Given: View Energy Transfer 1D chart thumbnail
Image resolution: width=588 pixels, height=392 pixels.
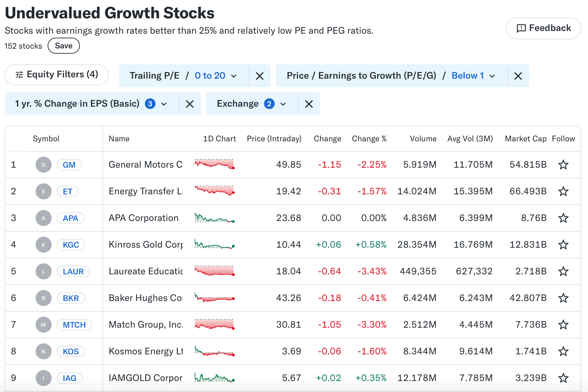Looking at the screenshot, I should (215, 191).
